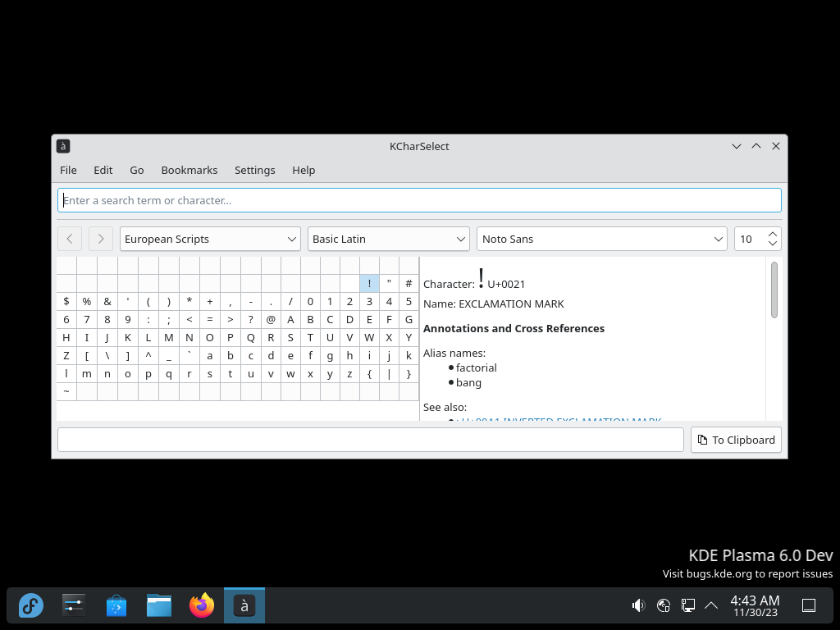Select the * character cell
The width and height of the screenshot is (840, 630).
(x=189, y=302)
